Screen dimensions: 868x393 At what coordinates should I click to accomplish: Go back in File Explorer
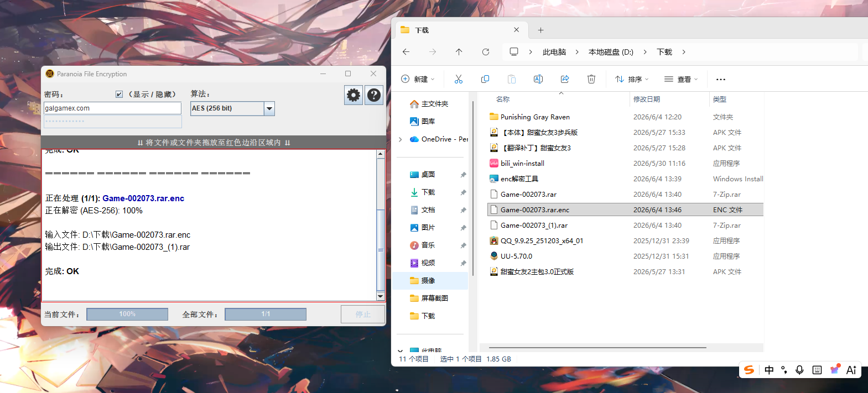(406, 52)
